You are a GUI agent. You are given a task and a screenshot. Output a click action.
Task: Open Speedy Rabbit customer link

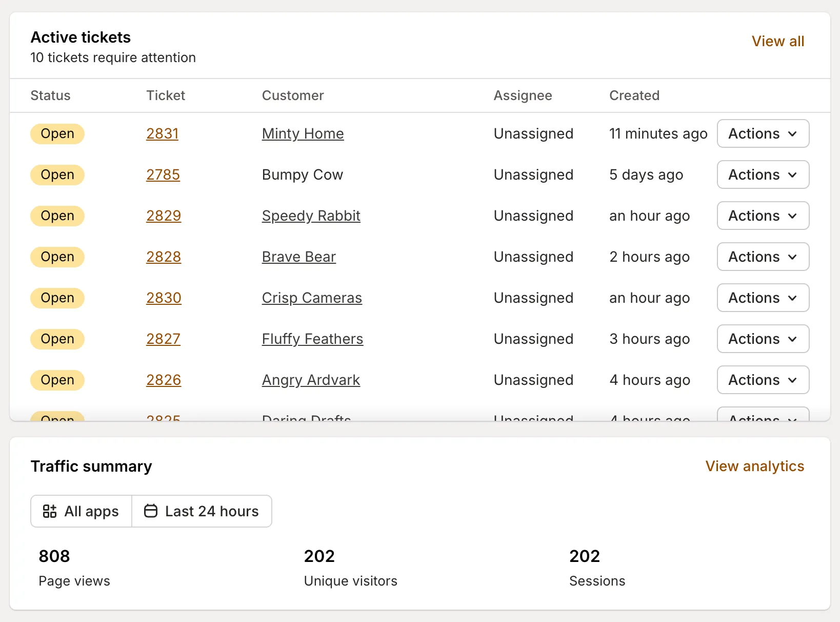tap(311, 216)
